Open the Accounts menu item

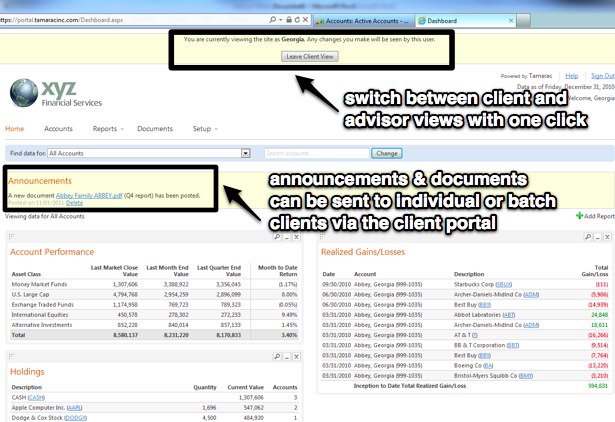[58, 129]
